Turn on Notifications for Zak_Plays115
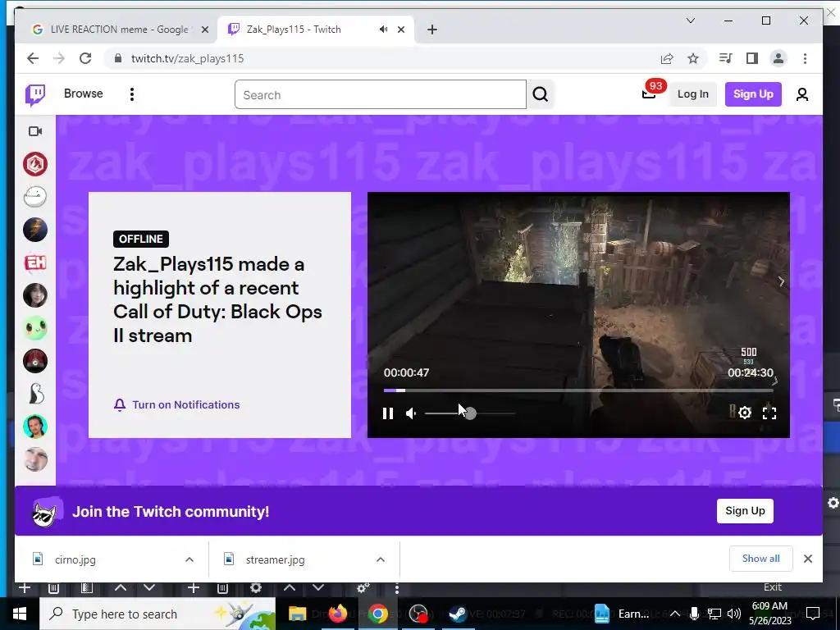 (x=177, y=404)
